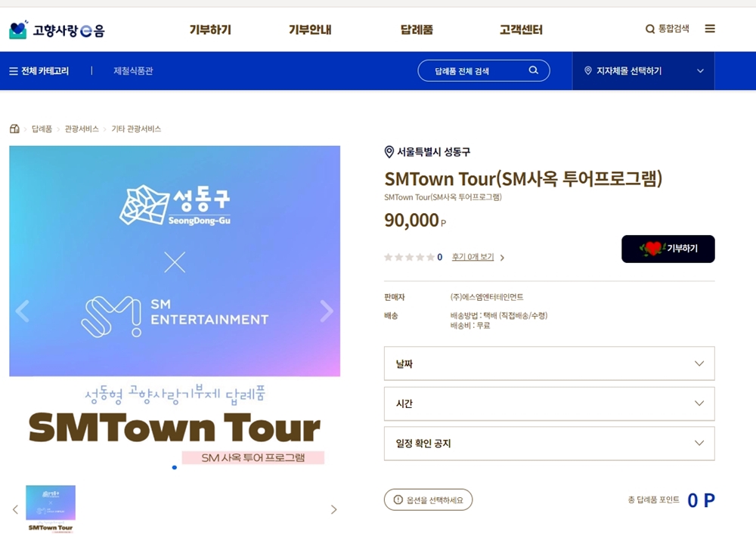Show previous slide with the left arrow on banner
Screen dimensions: 756x535
(23, 311)
